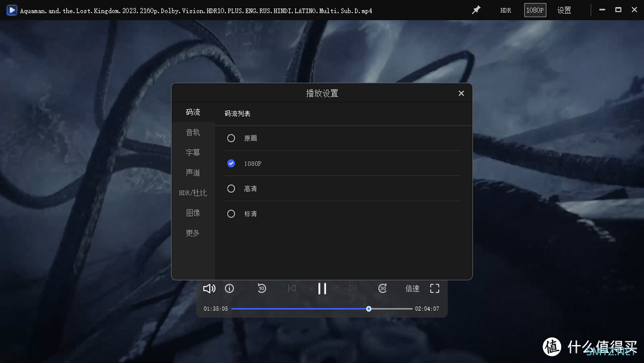Switch to the 字幕 tab
644x363 pixels.
click(193, 152)
